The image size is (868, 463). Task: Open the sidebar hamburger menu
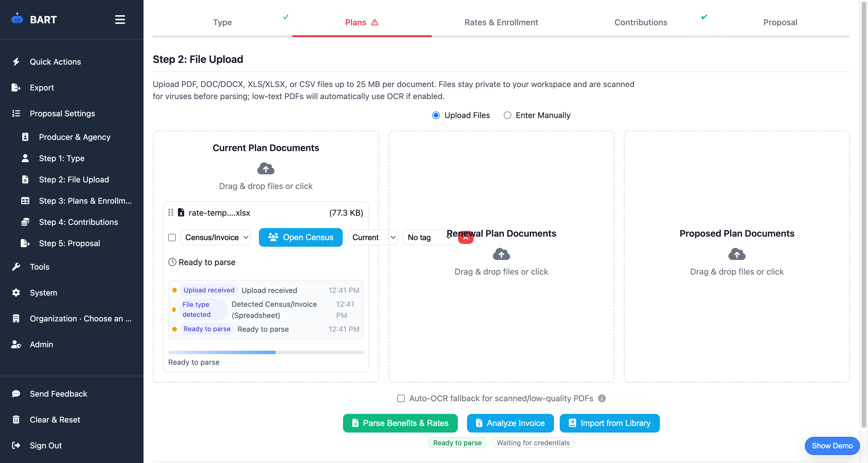click(120, 20)
